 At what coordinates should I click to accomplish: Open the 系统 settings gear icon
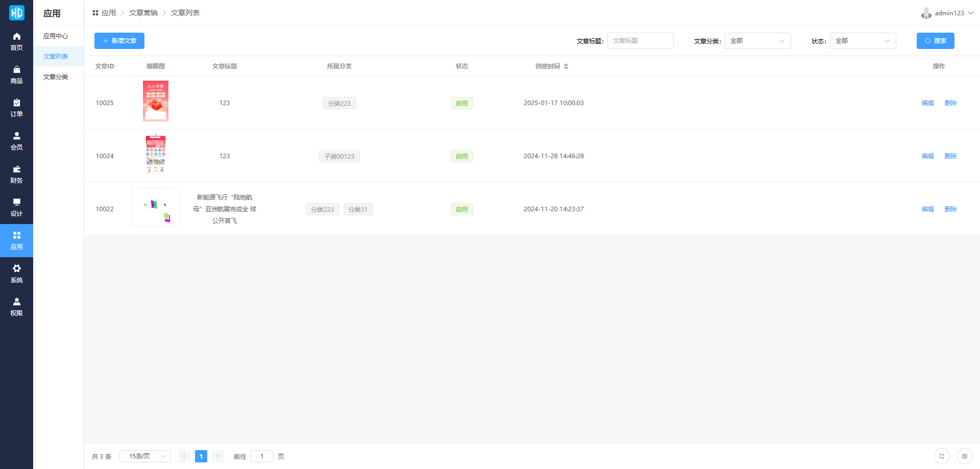click(x=16, y=274)
